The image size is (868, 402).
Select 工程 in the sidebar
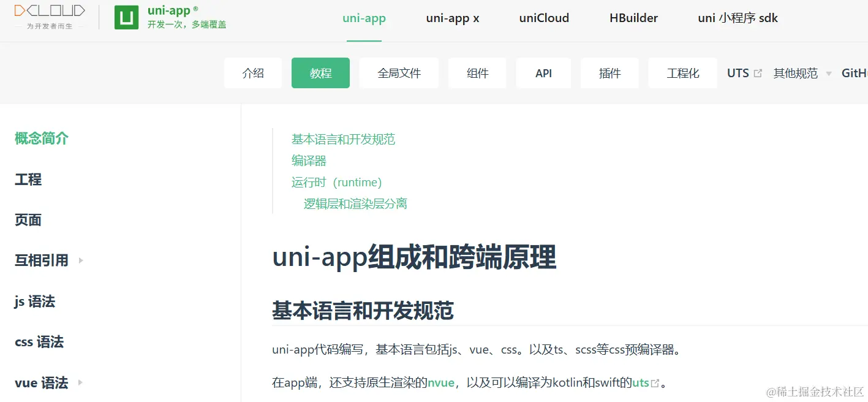click(28, 180)
